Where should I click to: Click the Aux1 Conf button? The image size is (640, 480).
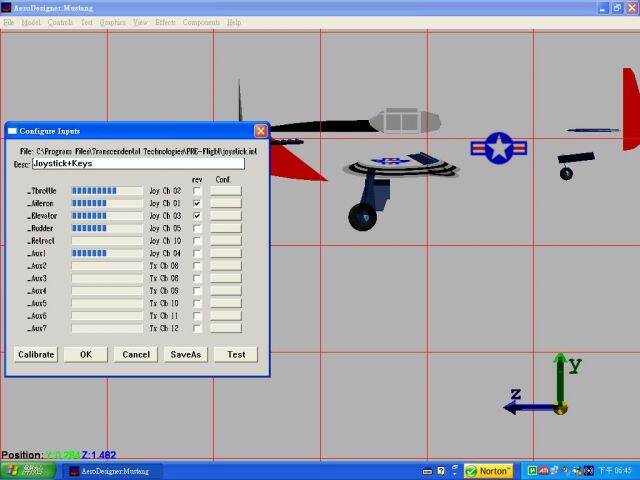226,253
